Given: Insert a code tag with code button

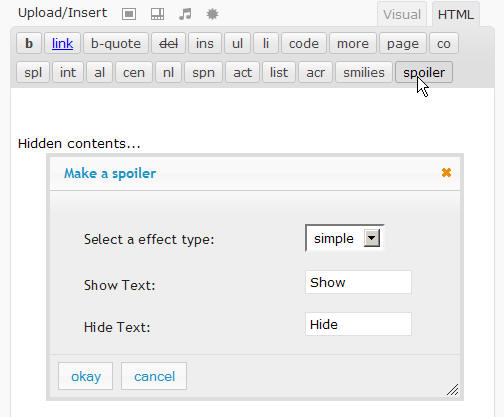Looking at the screenshot, I should click(304, 43).
